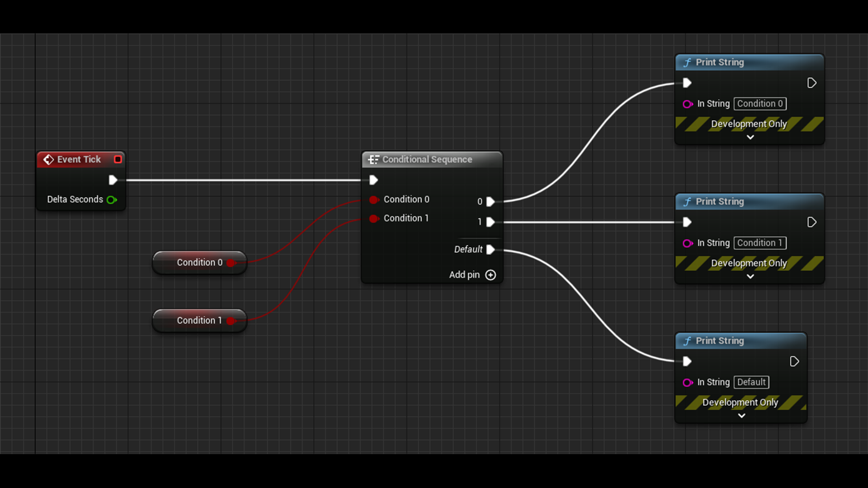Screen dimensions: 868x488
Task: Click the green Delta Seconds output pin
Action: [x=112, y=200]
